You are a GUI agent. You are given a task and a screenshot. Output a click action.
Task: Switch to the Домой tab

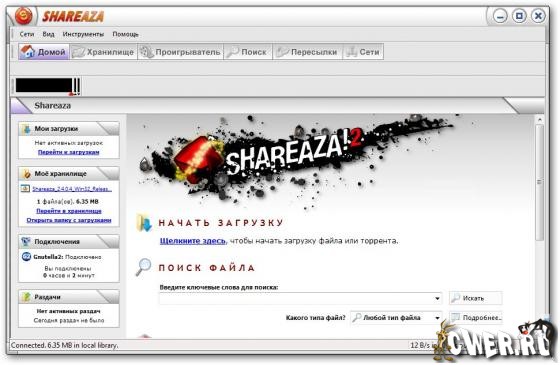(44, 52)
